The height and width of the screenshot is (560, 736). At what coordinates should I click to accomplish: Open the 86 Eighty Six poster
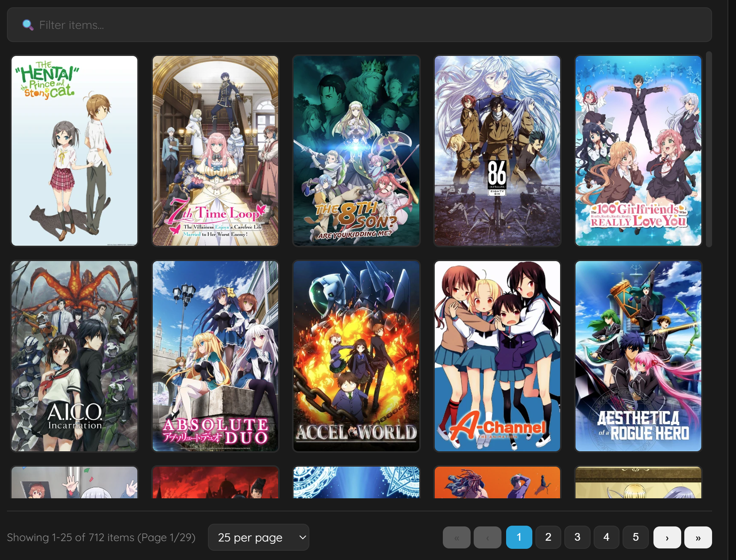tap(497, 151)
